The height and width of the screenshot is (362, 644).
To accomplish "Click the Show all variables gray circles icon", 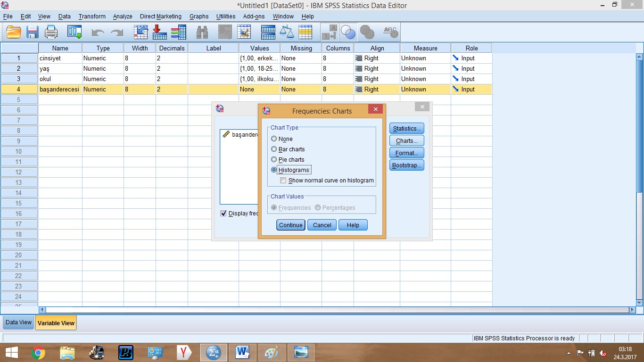I will pos(367,32).
